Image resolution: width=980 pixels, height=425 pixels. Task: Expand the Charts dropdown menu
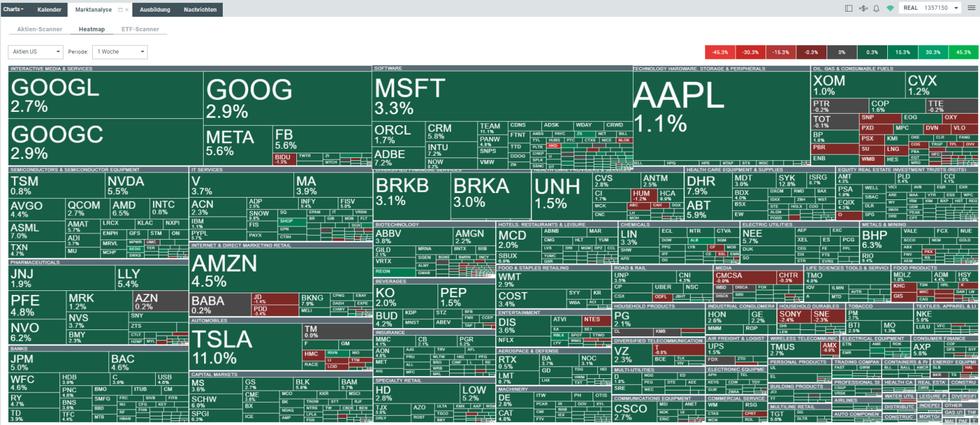tap(13, 9)
